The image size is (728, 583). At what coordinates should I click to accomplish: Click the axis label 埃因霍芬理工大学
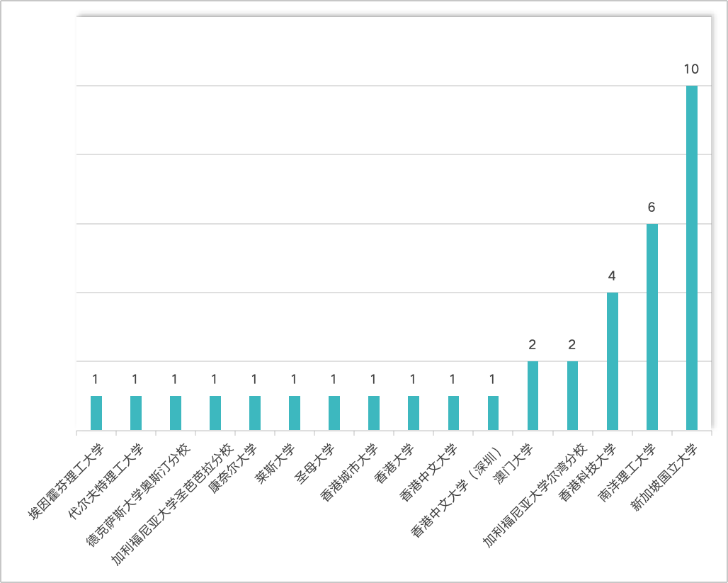(x=67, y=482)
